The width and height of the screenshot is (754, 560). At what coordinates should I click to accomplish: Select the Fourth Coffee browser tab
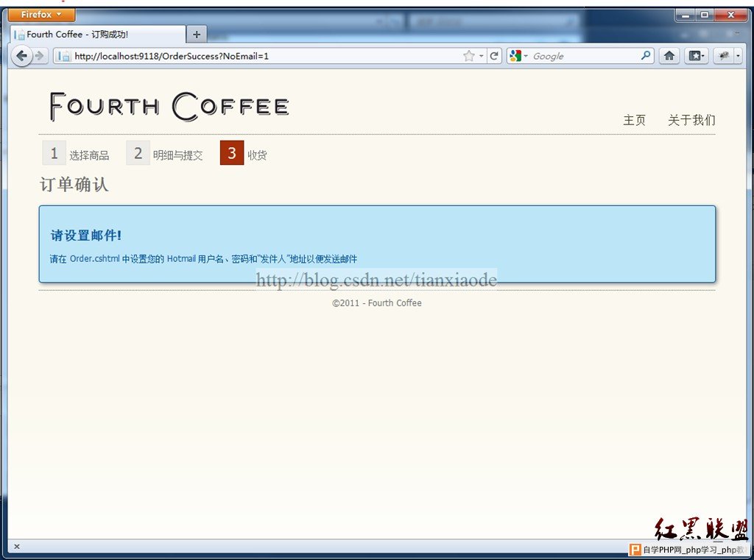[98, 35]
